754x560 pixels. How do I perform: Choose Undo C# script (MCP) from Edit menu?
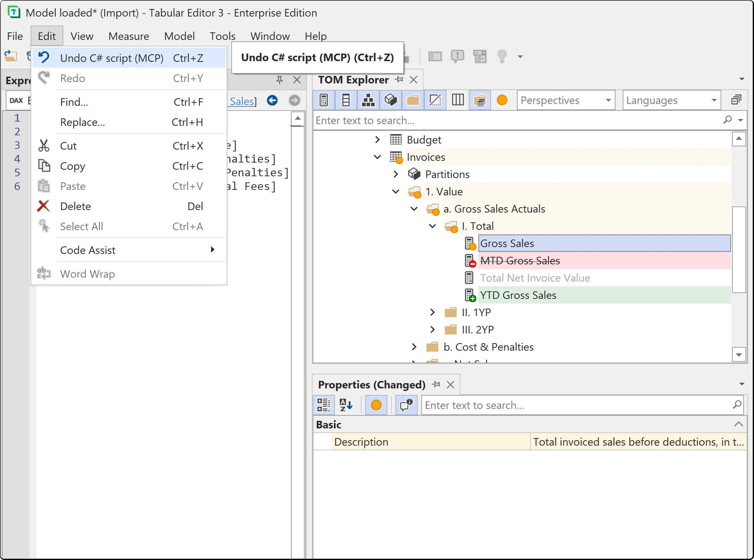click(129, 58)
